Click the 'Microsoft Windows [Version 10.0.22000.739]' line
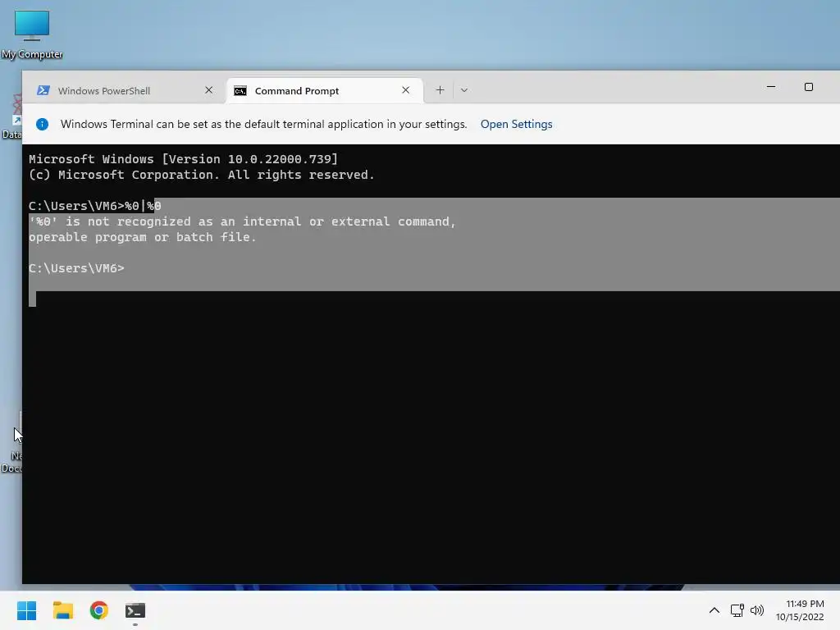 (183, 159)
